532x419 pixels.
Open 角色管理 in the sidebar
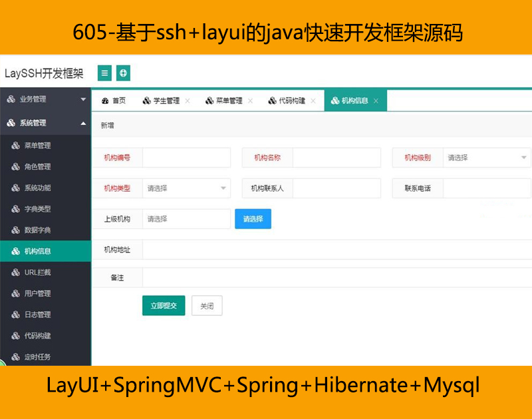[x=37, y=167]
